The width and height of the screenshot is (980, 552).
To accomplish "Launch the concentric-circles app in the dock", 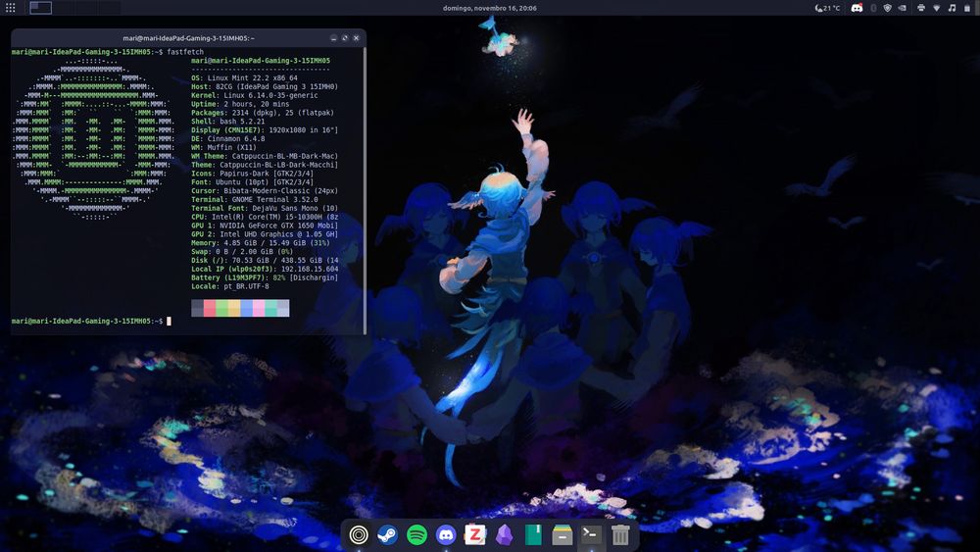I will 359,535.
